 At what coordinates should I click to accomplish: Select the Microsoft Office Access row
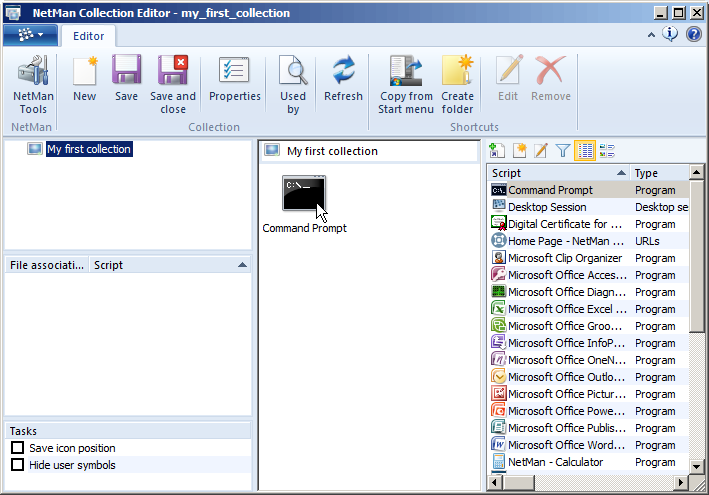[x=589, y=275]
